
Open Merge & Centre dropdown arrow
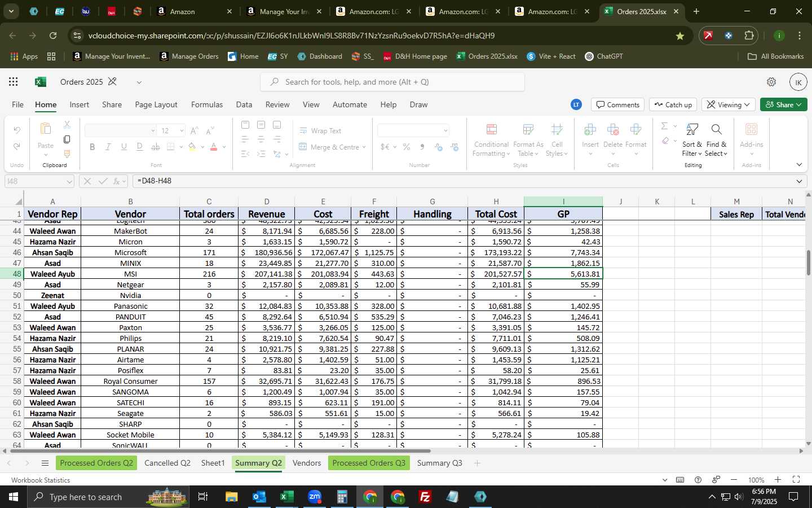click(364, 147)
